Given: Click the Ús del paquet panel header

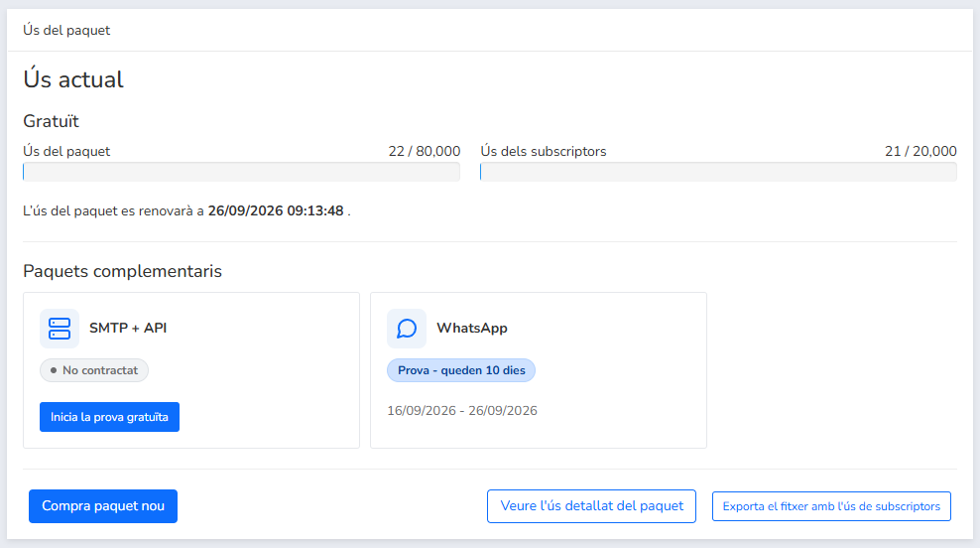Looking at the screenshot, I should tap(66, 30).
